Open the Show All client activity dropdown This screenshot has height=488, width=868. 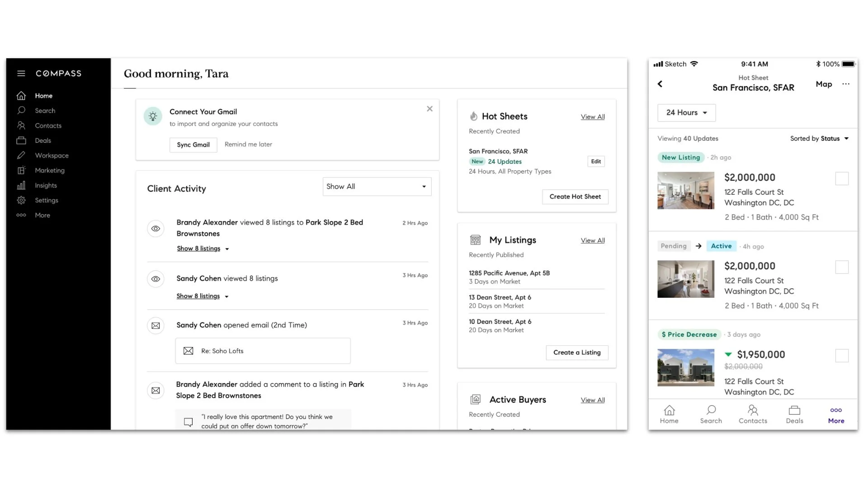coord(377,187)
